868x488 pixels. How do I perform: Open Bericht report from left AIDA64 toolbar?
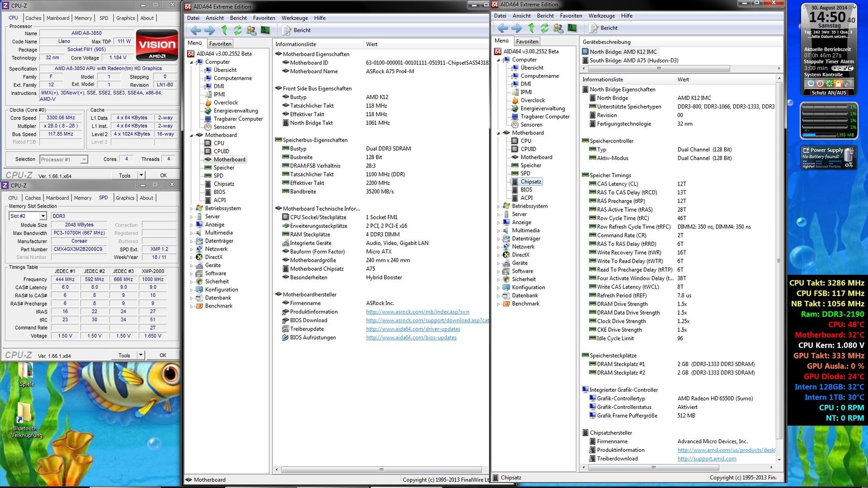297,30
